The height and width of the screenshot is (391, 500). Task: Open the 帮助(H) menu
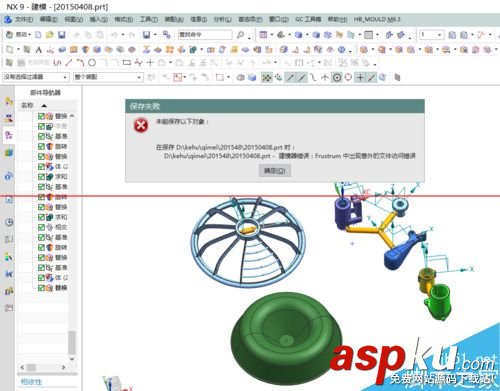[337, 19]
